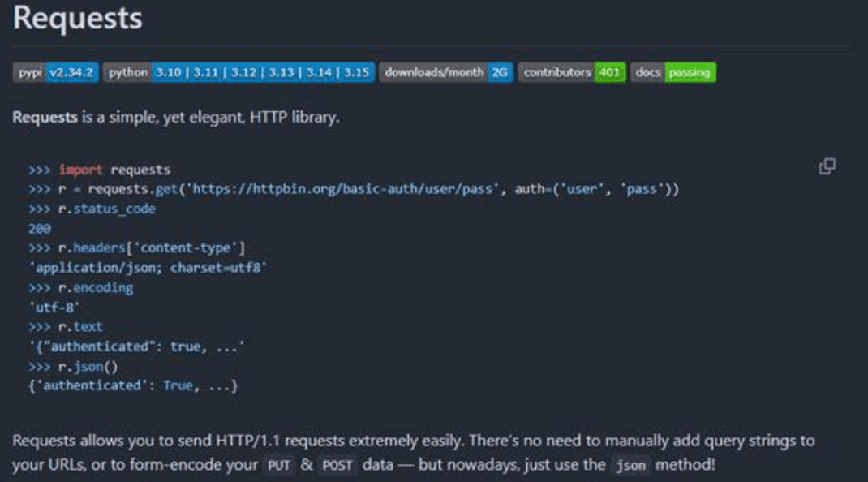
Task: Click the 'import requests' code line
Action: pos(100,170)
